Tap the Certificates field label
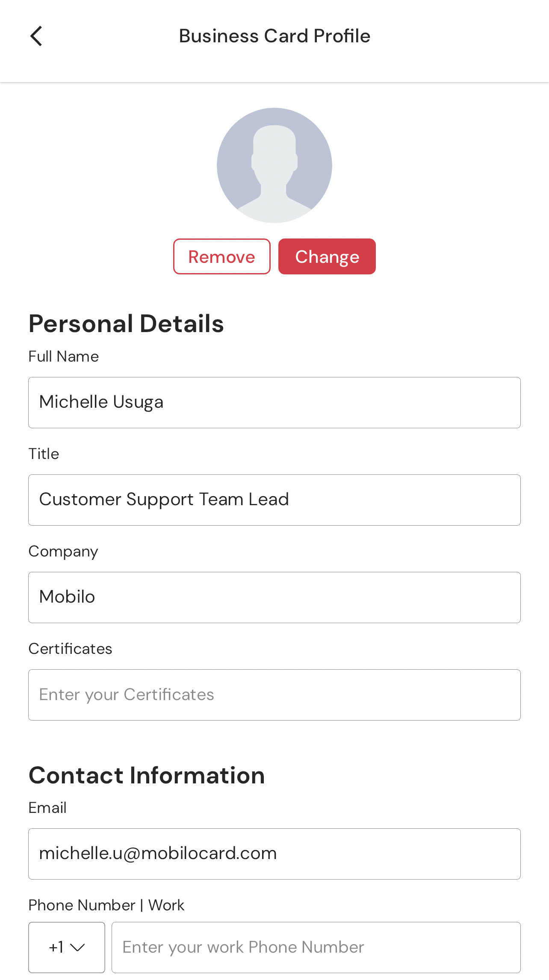The width and height of the screenshot is (549, 980). (70, 649)
